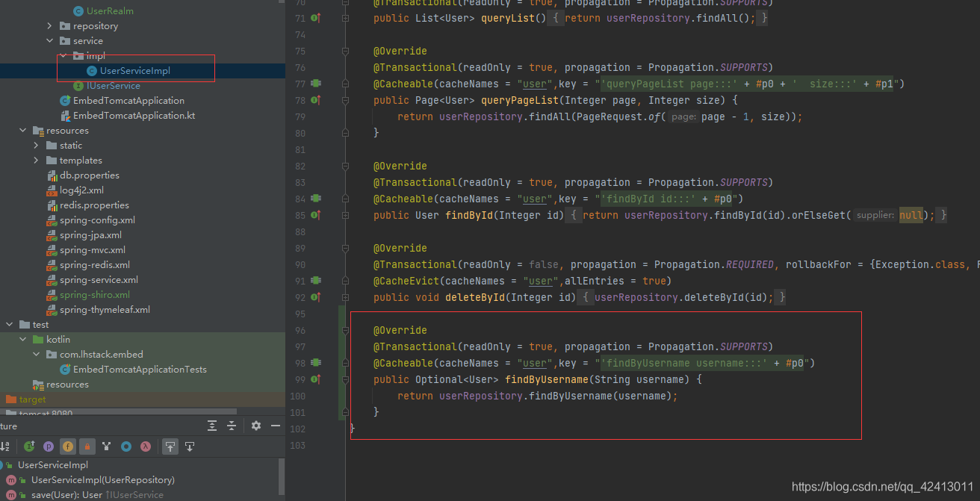
Task: Click findByUsername method name in editor
Action: [x=547, y=379]
